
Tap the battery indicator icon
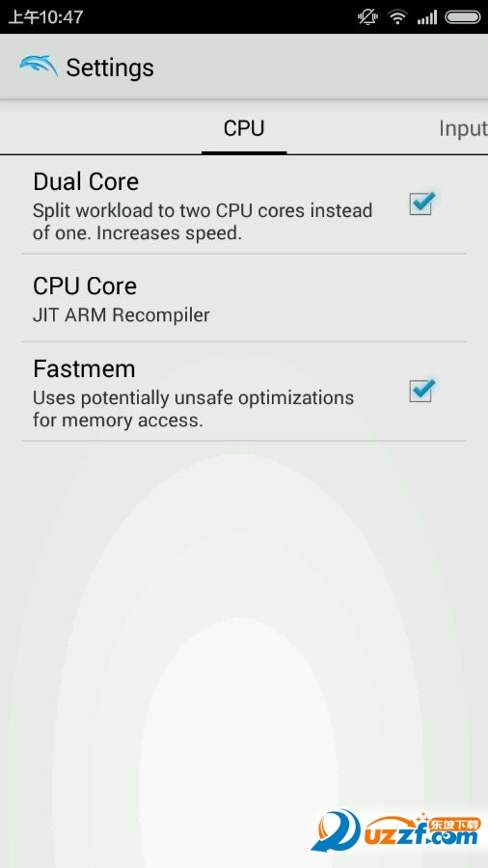(463, 17)
